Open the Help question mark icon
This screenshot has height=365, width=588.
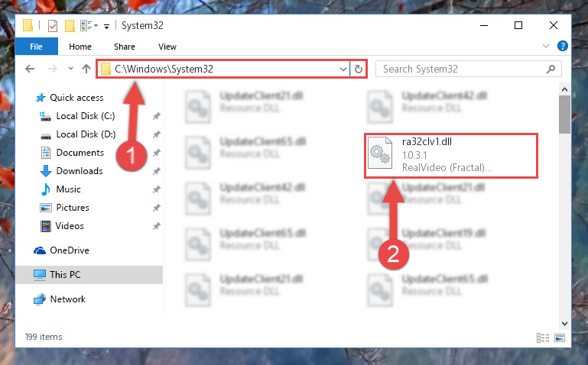(x=562, y=46)
